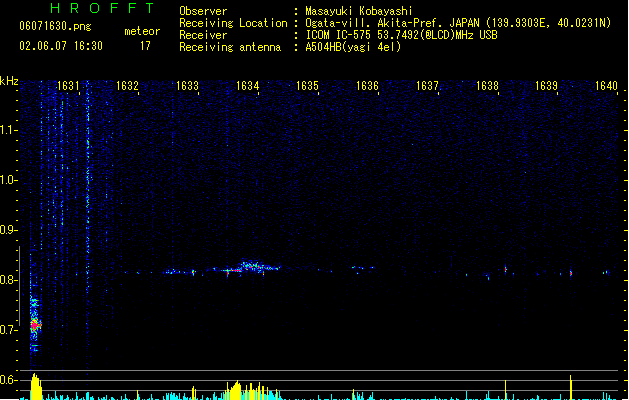
Task: Click the 1634 time axis label
Action: click(x=248, y=86)
